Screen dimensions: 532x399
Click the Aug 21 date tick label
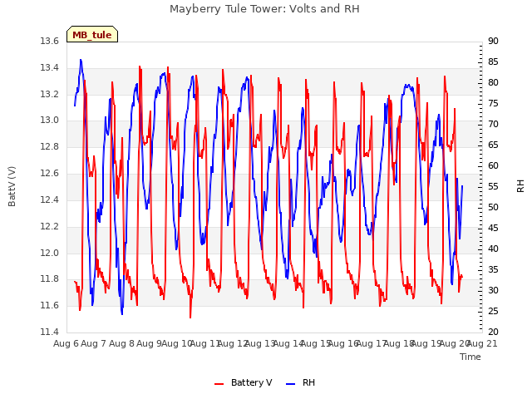tap(482, 343)
